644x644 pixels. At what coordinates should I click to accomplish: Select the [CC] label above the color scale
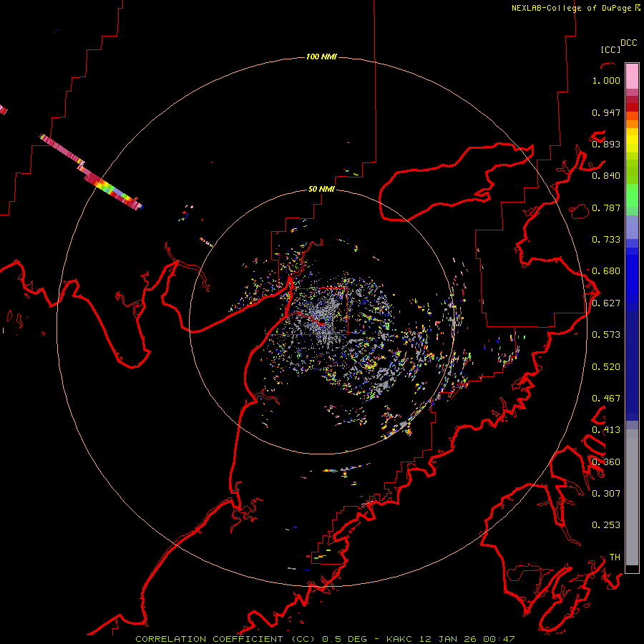[610, 49]
